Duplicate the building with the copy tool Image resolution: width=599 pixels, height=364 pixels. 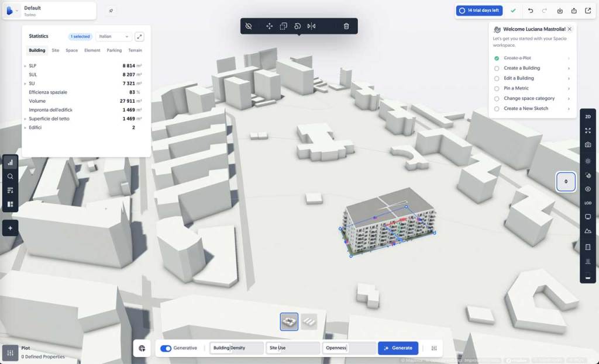(283, 26)
